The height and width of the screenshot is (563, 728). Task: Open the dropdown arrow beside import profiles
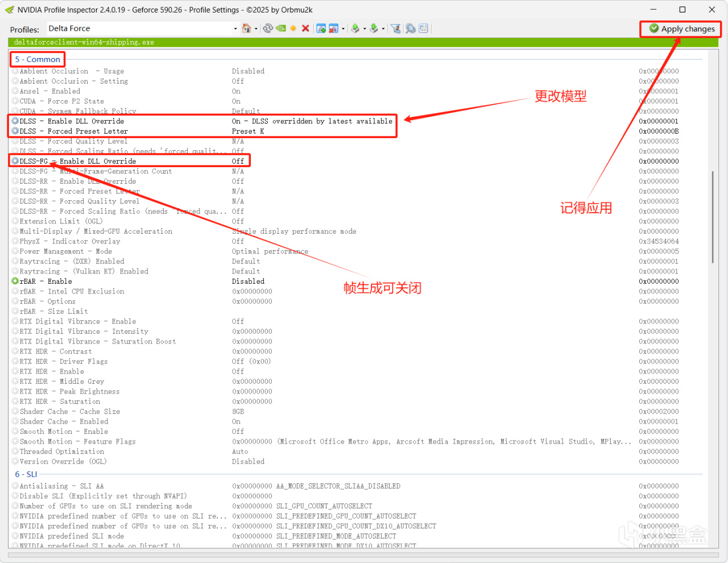tap(383, 29)
